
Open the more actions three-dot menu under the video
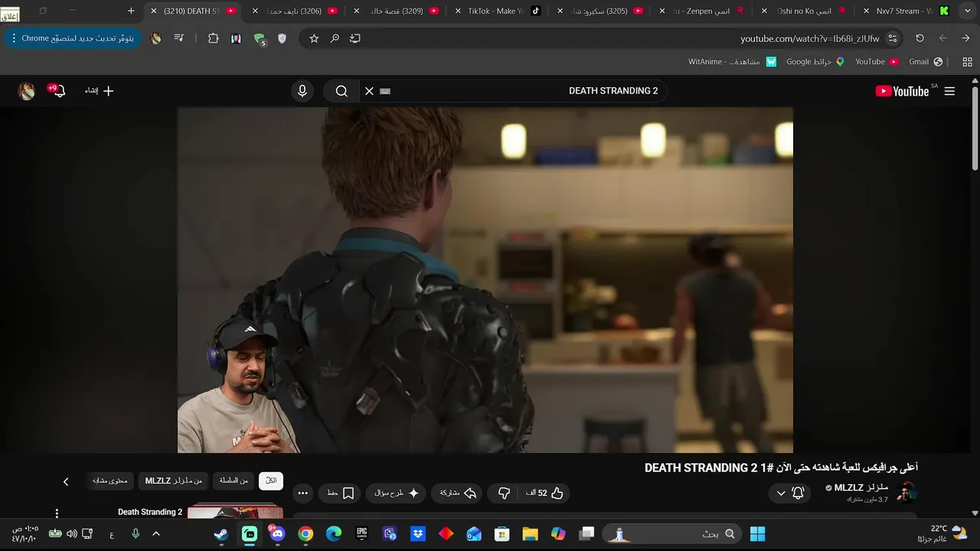point(303,493)
